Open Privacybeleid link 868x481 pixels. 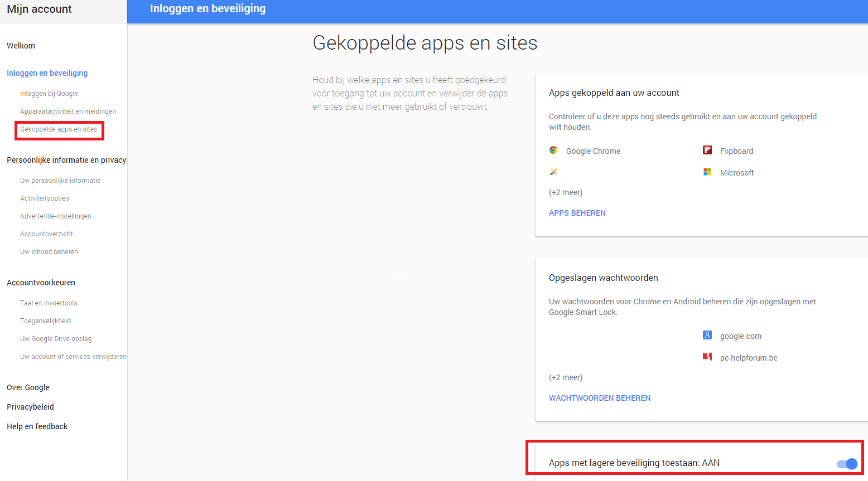pos(30,407)
